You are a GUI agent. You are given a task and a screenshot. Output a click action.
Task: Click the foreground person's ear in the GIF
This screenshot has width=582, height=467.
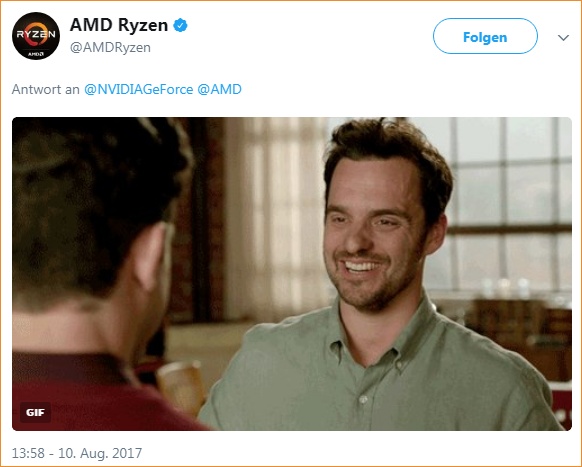click(x=154, y=256)
